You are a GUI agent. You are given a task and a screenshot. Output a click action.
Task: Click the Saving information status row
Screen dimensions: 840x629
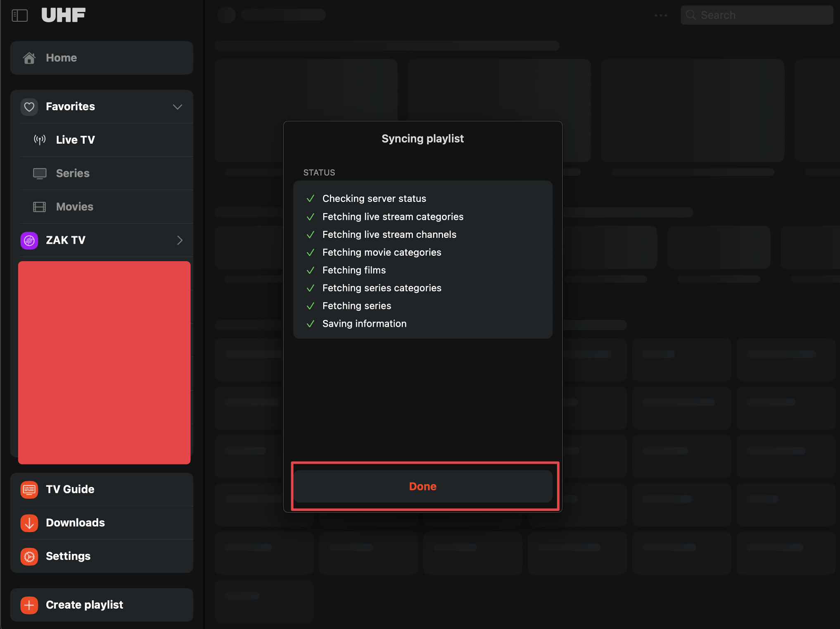pos(364,324)
